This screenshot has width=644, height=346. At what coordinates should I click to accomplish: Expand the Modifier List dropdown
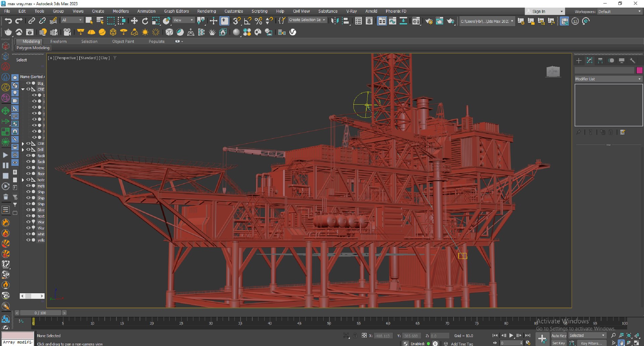(x=608, y=79)
